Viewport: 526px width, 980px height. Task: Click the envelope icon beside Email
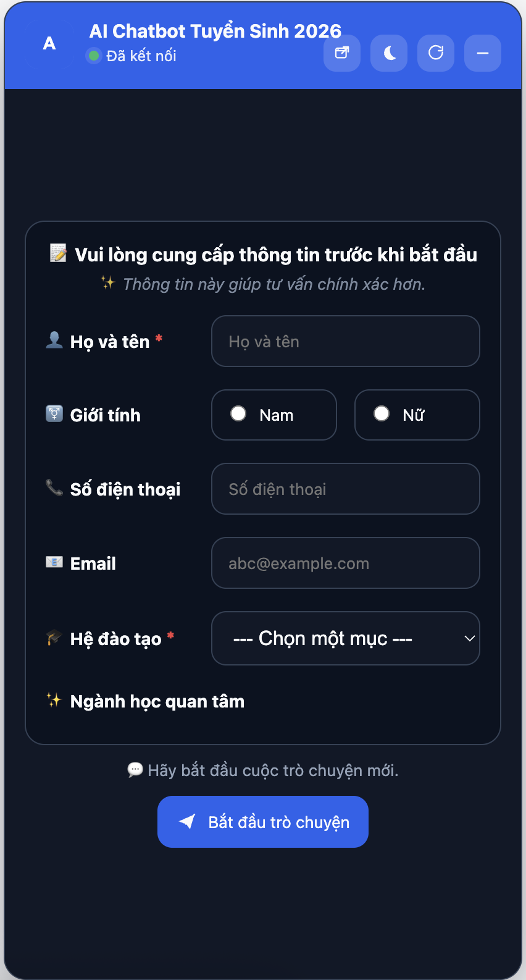tap(54, 562)
